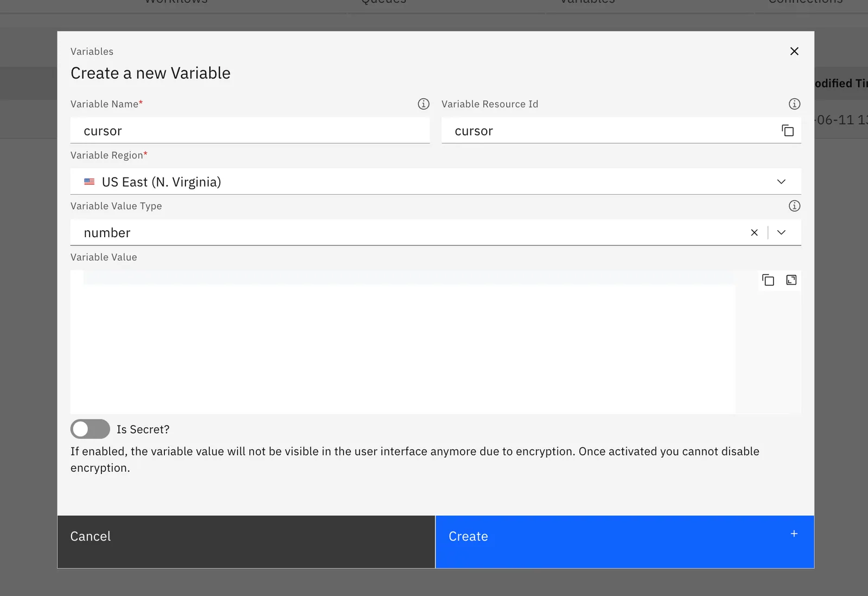The height and width of the screenshot is (596, 868).
Task: Clear the selected number value type
Action: pos(754,232)
